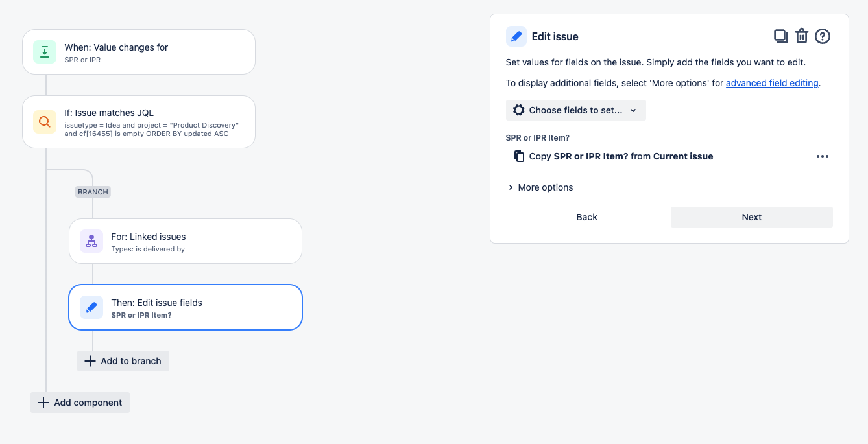The height and width of the screenshot is (444, 868).
Task: Click the orange magnifier JQL condition icon
Action: coord(45,122)
